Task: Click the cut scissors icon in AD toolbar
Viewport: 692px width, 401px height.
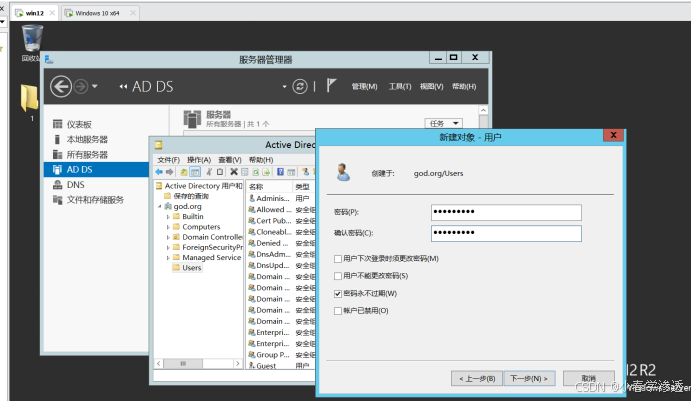Action: click(x=209, y=172)
